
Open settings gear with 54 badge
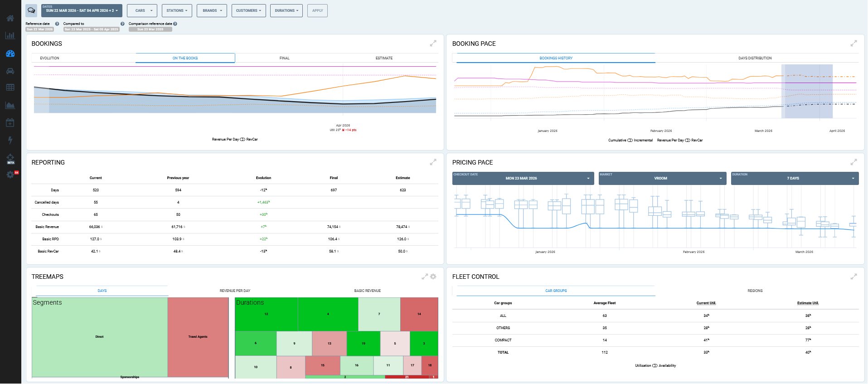(x=10, y=175)
